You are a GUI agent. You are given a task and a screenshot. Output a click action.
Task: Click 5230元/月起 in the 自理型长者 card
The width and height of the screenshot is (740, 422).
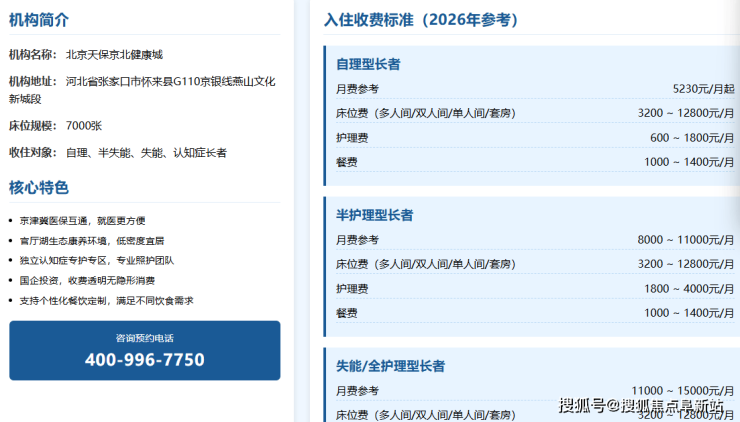click(x=704, y=89)
